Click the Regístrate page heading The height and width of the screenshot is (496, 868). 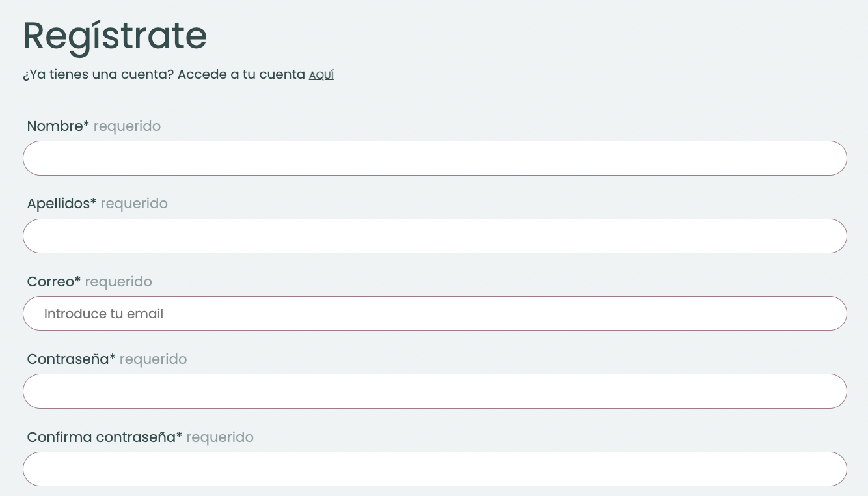[115, 36]
